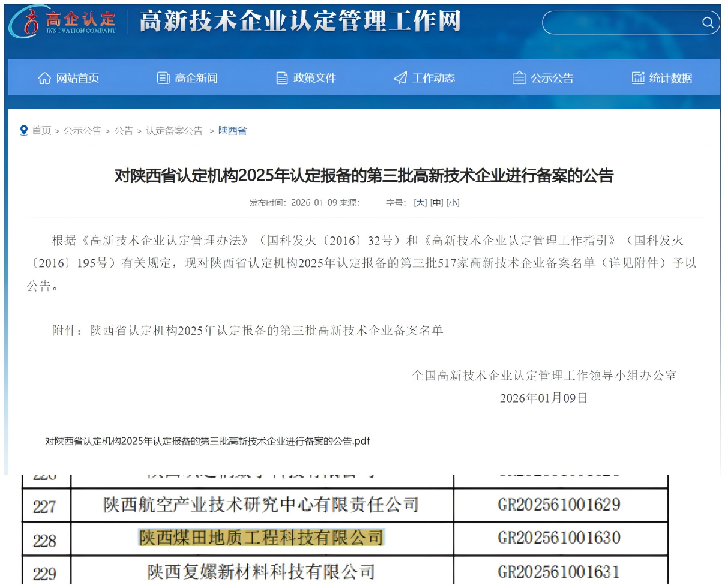Image resolution: width=725 pixels, height=588 pixels.
Task: Click the bar-chart icon next to 统计数据
Action: 637,77
